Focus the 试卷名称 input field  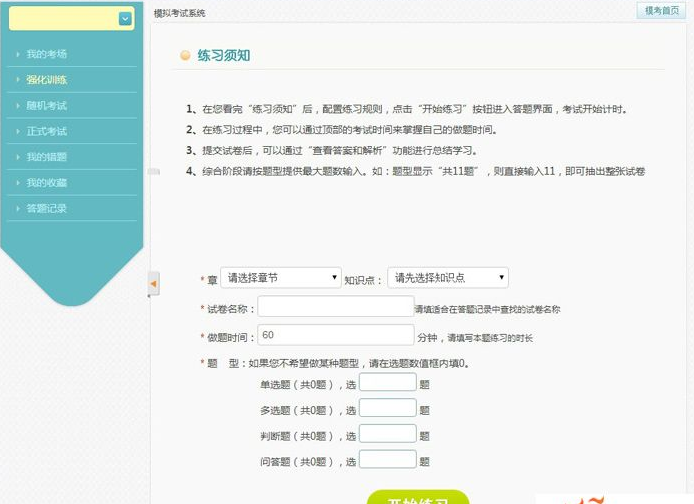pyautogui.click(x=336, y=306)
